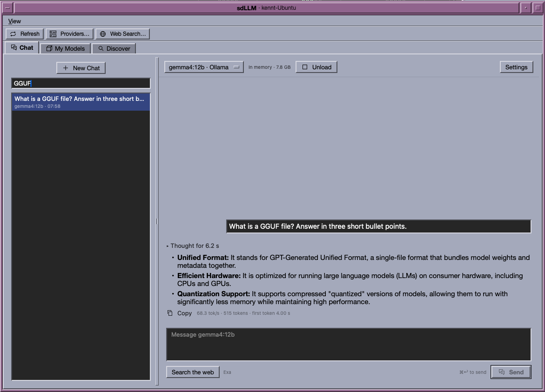The width and height of the screenshot is (545, 392).
Task: Switch to the Chat tab
Action: tap(22, 47)
